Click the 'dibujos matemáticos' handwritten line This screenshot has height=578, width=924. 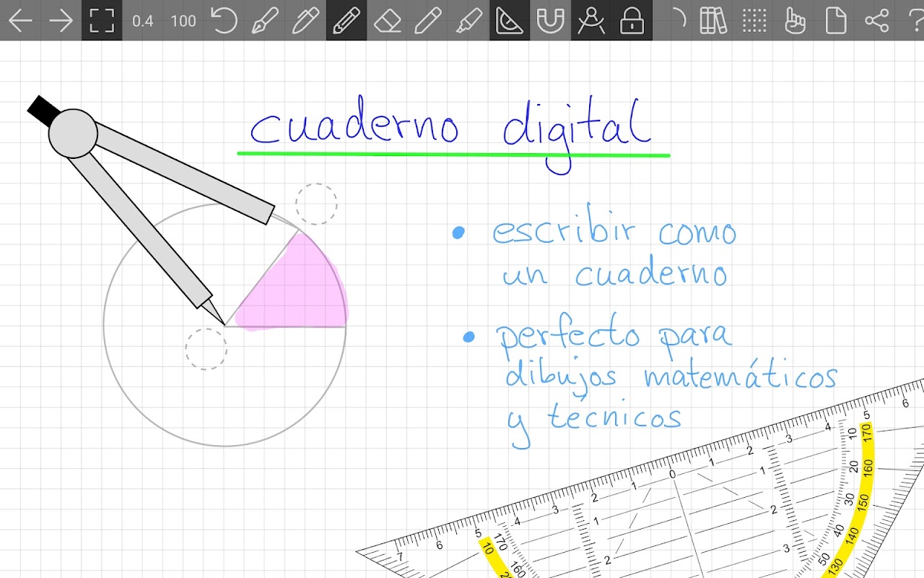coord(671,377)
